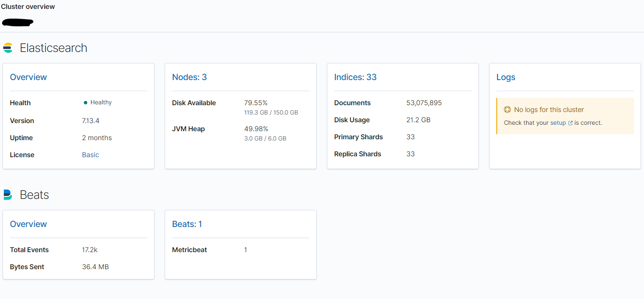Click the green Healthy status dot
Image resolution: width=644 pixels, height=299 pixels.
[86, 103]
